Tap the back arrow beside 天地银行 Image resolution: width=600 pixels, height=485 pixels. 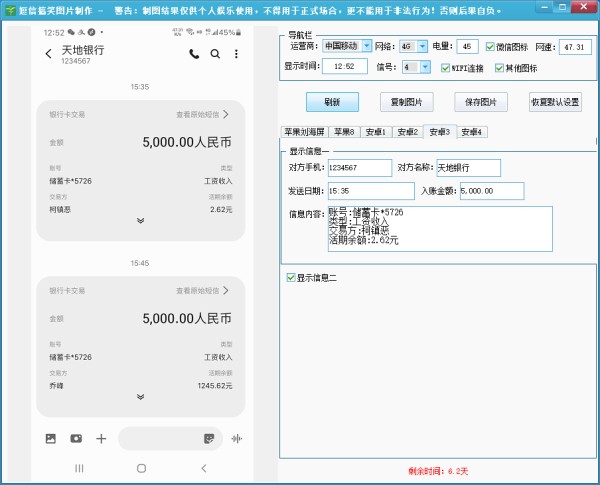[48, 54]
